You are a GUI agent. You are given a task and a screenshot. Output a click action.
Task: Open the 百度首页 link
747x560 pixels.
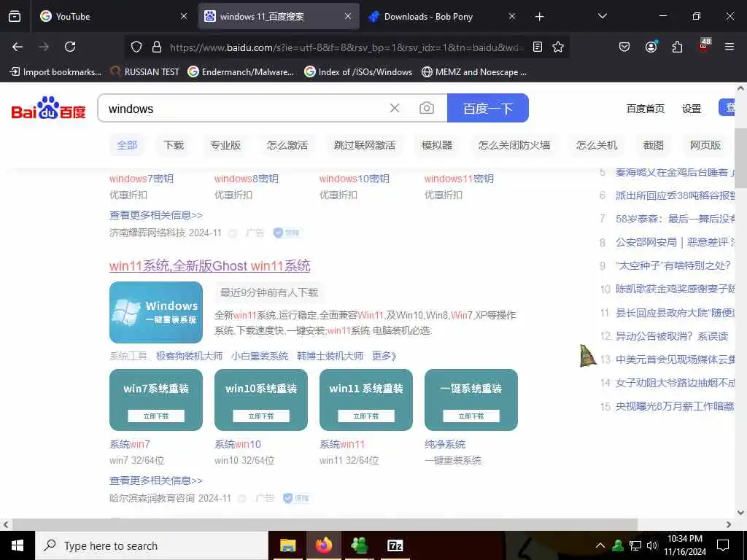(x=645, y=109)
